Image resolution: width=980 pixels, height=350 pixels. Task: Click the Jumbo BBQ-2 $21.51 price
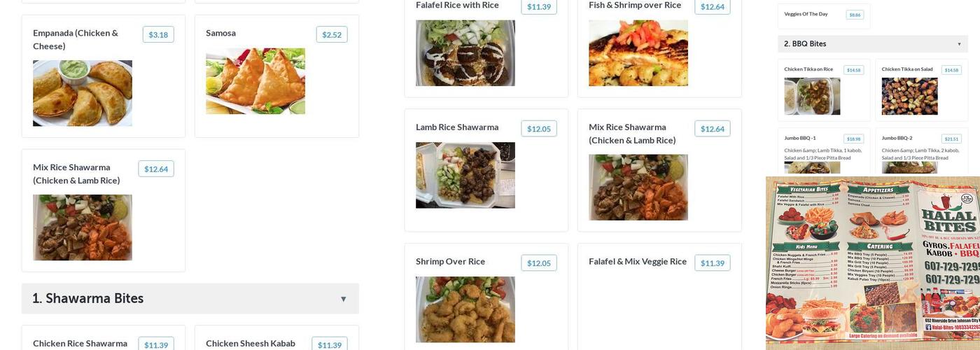click(951, 139)
